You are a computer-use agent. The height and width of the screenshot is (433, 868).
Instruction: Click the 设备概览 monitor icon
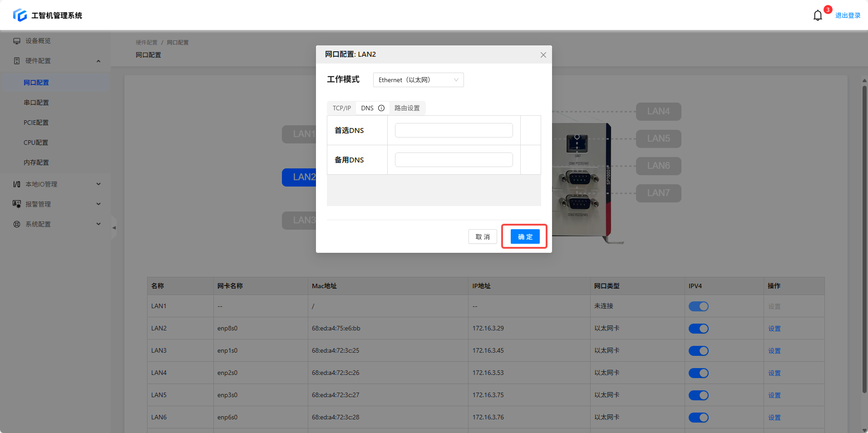[x=17, y=41]
